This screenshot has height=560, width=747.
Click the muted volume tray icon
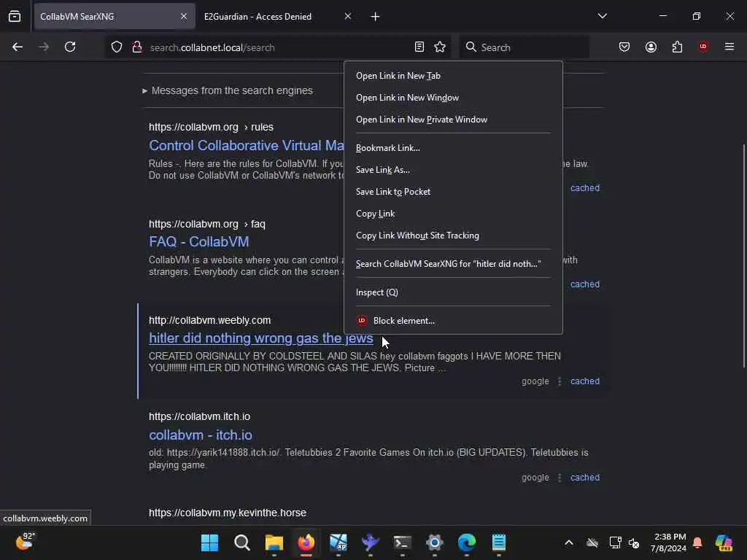coord(634,542)
